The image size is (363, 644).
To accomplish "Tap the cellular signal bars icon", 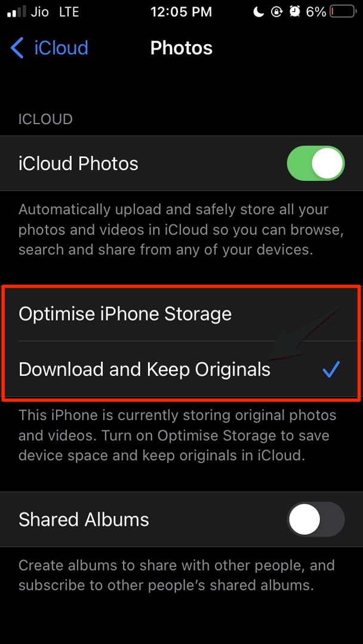I will (x=17, y=12).
